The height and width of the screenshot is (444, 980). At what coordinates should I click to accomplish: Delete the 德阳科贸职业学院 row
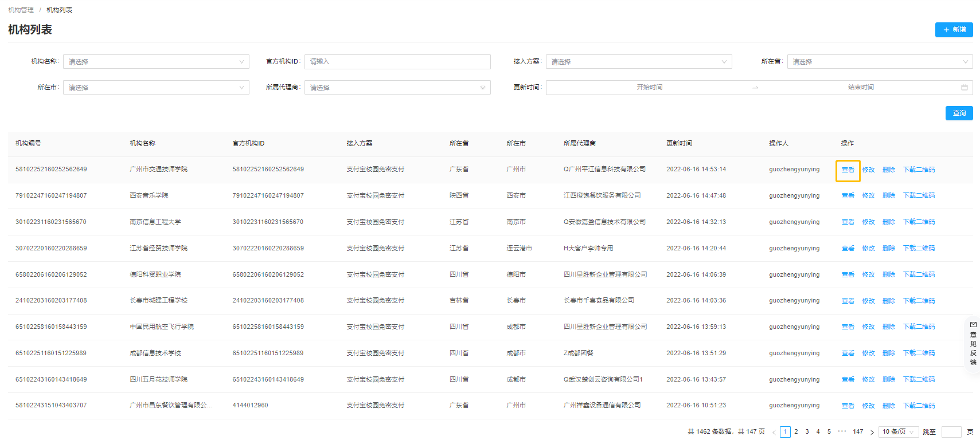coord(889,275)
